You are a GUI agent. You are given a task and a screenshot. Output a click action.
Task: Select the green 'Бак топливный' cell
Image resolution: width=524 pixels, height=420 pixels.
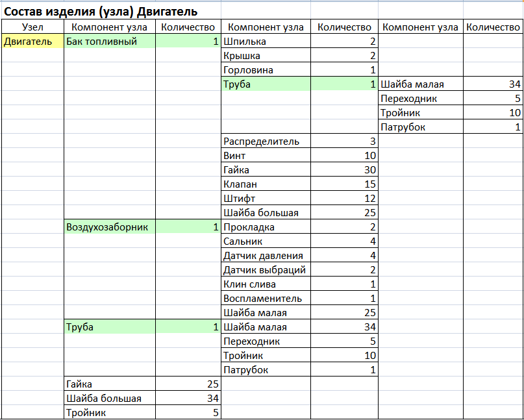click(109, 42)
